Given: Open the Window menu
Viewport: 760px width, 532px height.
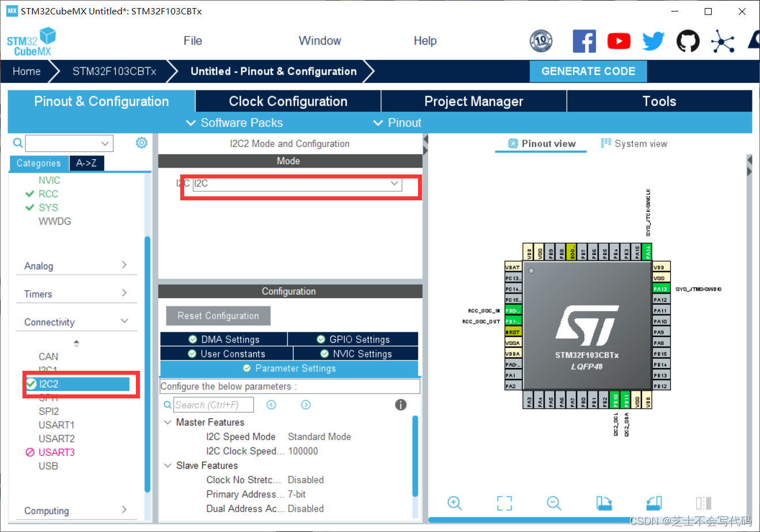Looking at the screenshot, I should (x=320, y=41).
